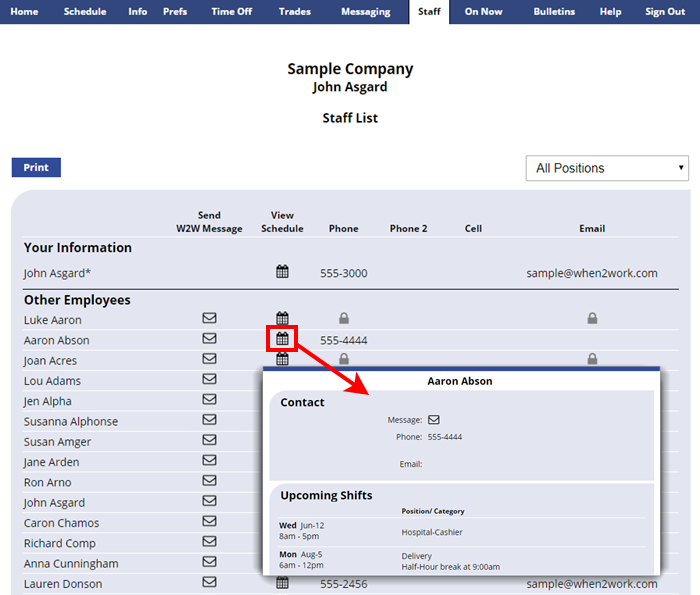The image size is (700, 595).
Task: Message Ron Arno with the envelope icon
Action: (x=209, y=480)
